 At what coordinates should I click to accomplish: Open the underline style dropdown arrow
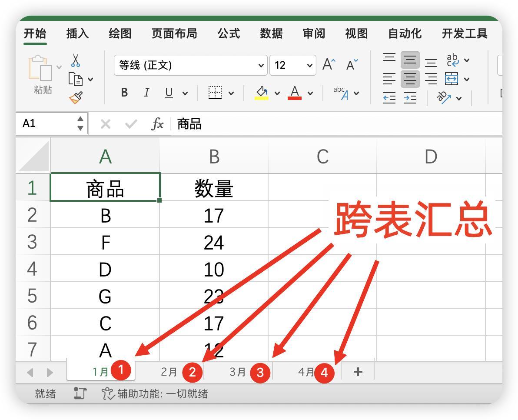pos(185,93)
